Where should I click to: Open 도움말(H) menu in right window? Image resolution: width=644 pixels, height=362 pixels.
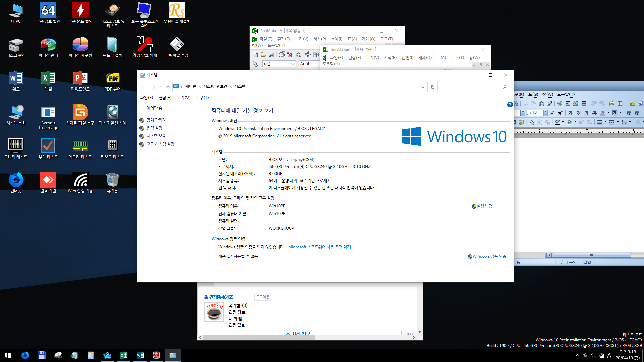tap(566, 94)
